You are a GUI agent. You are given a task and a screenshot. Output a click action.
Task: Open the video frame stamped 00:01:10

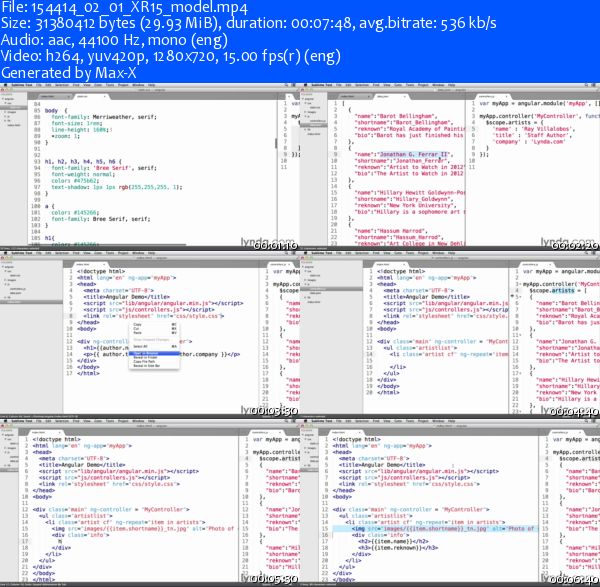tap(150, 166)
